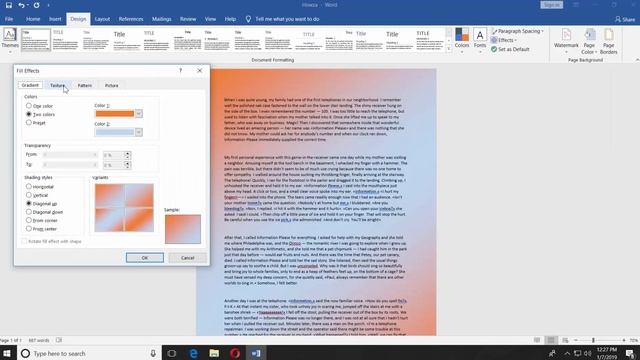The height and width of the screenshot is (360, 640).
Task: Show hidden system tray icons
Action: (567, 353)
